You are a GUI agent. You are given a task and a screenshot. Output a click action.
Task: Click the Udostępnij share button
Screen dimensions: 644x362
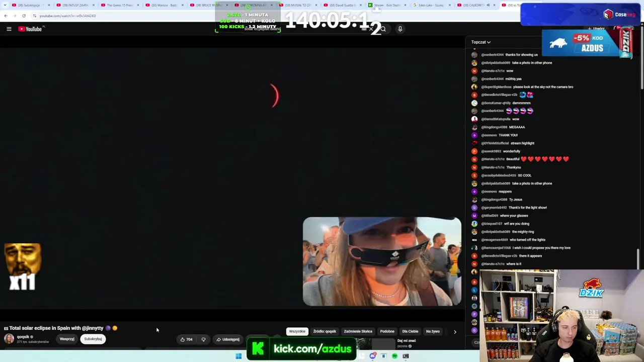228,339
